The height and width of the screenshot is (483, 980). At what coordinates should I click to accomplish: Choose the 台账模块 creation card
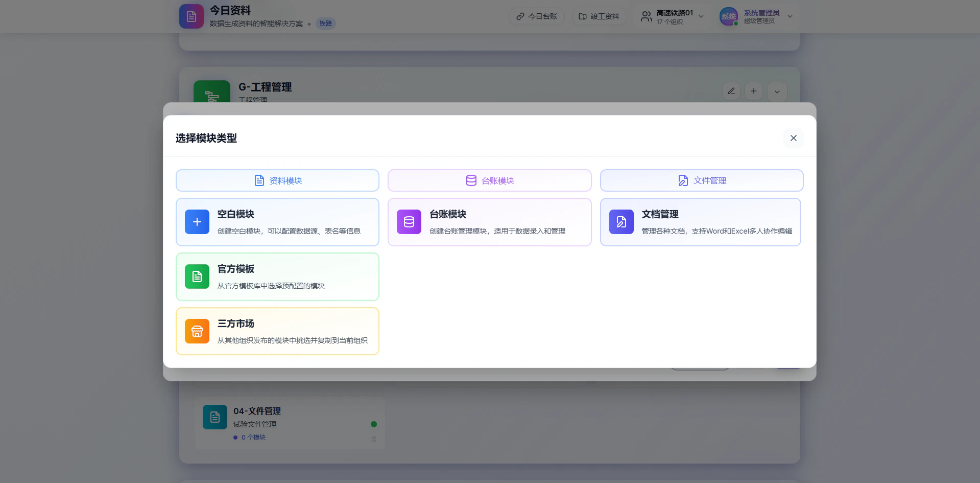489,222
